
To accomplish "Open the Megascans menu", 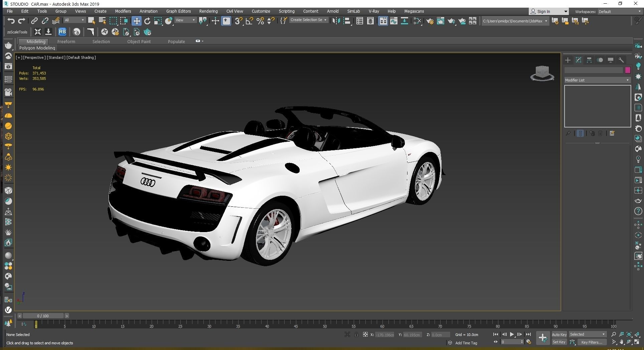I will click(x=414, y=11).
